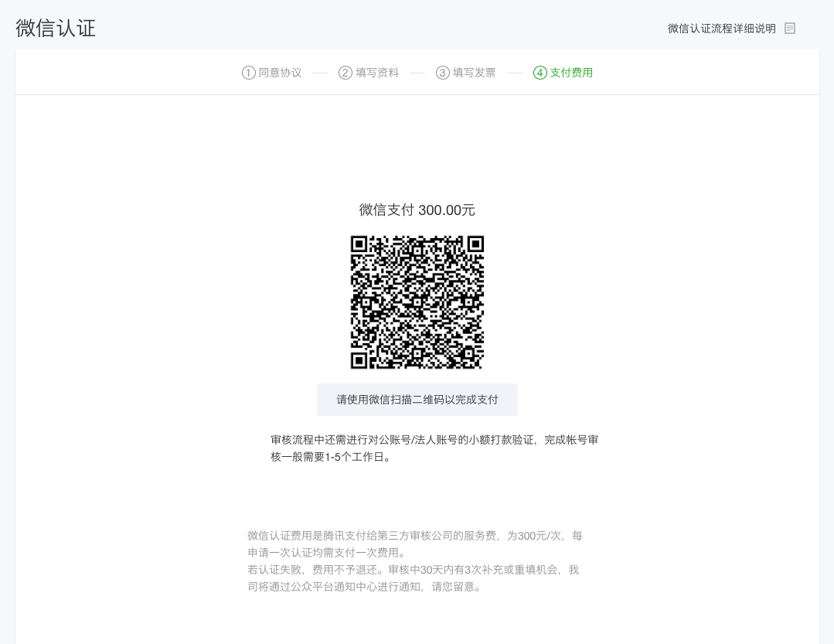Open the 微信认证流程详细说明 link
834x644 pixels.
click(x=721, y=29)
